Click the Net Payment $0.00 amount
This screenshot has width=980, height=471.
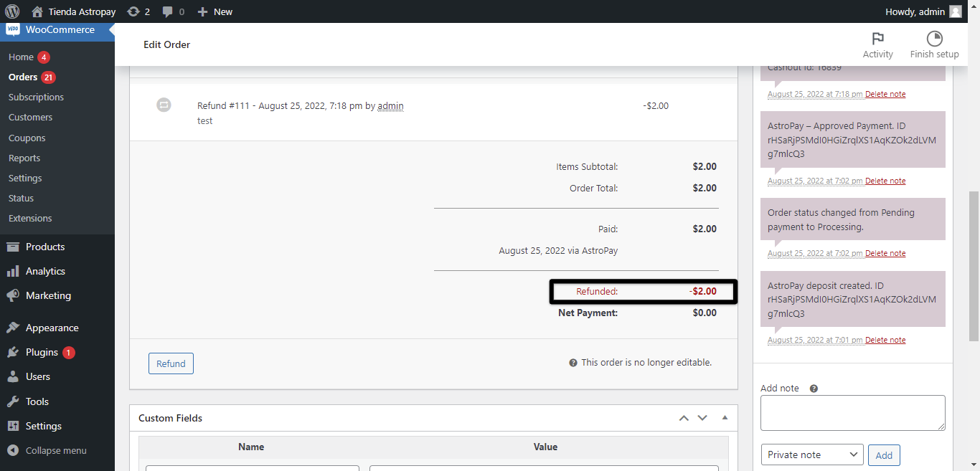tap(705, 313)
